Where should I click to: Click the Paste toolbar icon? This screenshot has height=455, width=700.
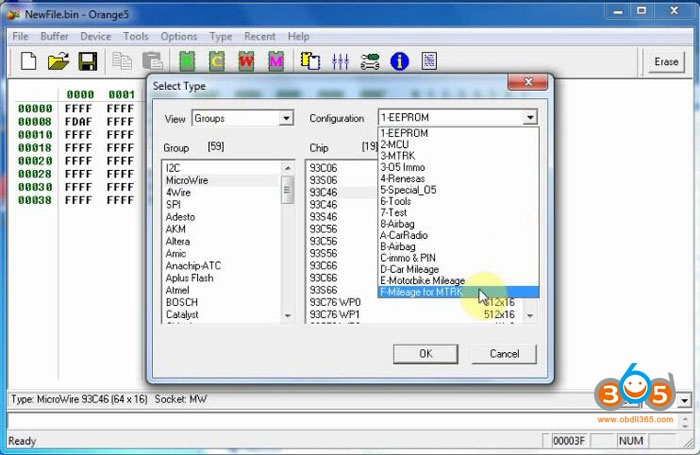point(152,61)
